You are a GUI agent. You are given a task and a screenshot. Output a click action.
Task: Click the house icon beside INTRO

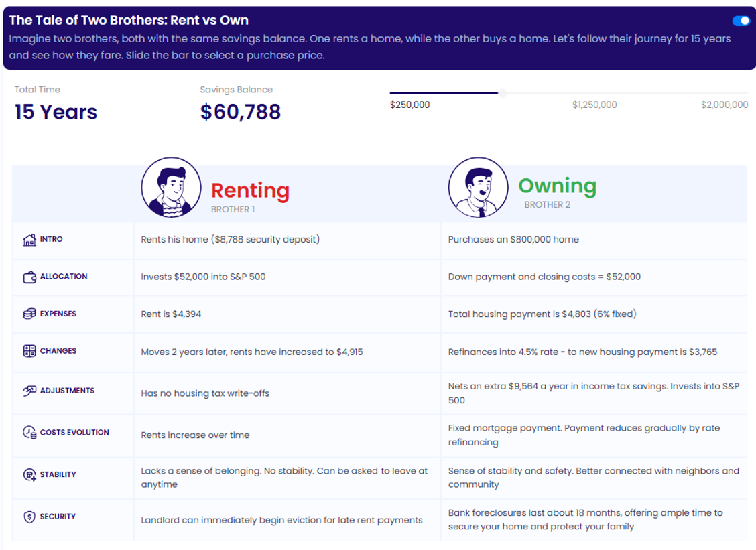click(29, 240)
